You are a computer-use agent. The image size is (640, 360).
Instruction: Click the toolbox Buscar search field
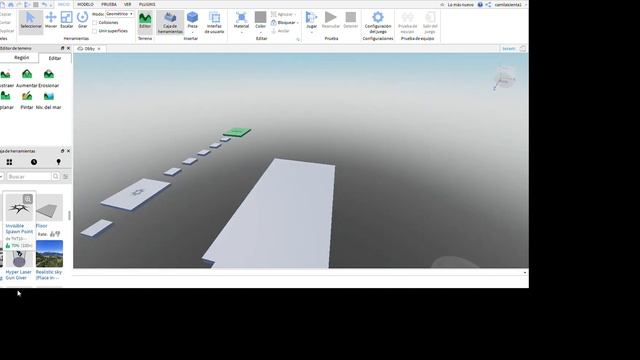point(29,177)
